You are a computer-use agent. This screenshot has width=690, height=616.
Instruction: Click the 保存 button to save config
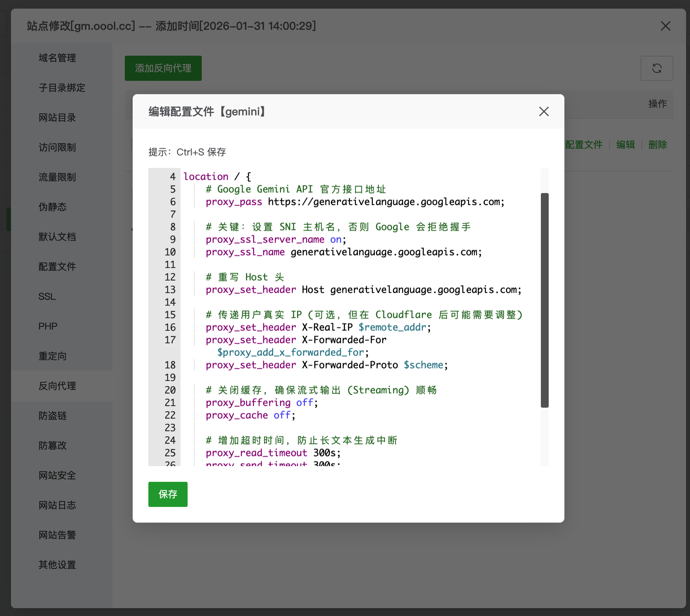pos(168,494)
